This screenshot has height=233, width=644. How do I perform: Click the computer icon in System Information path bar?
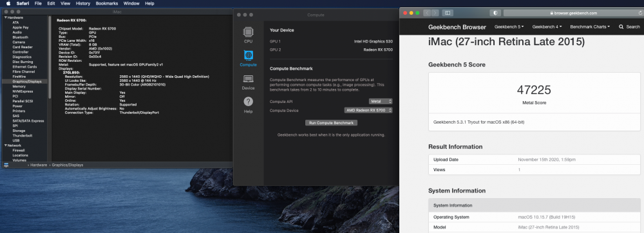[x=6, y=165]
